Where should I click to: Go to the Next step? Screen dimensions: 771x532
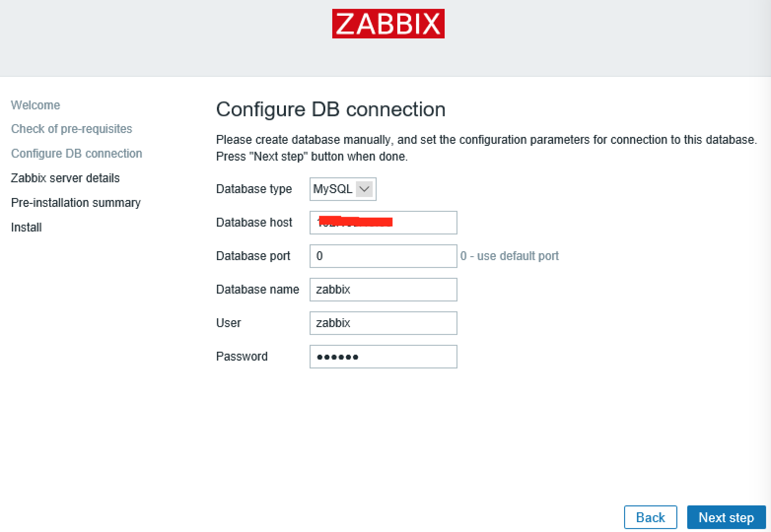[x=726, y=518]
